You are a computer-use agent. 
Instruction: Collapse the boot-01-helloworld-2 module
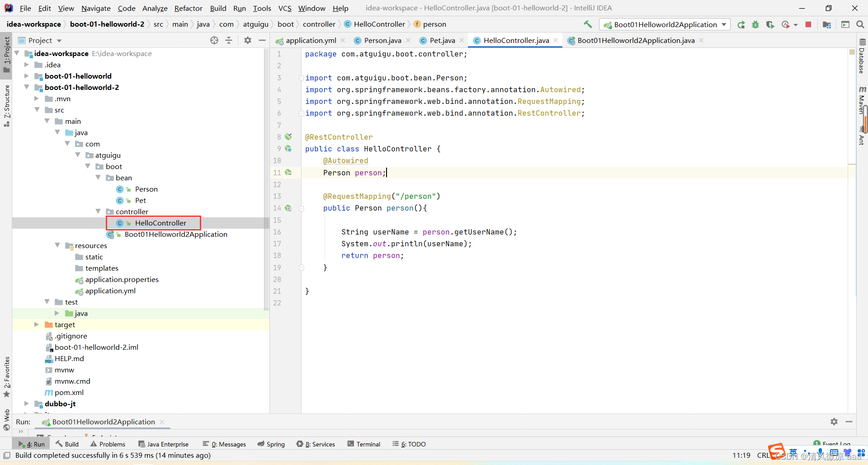click(27, 87)
